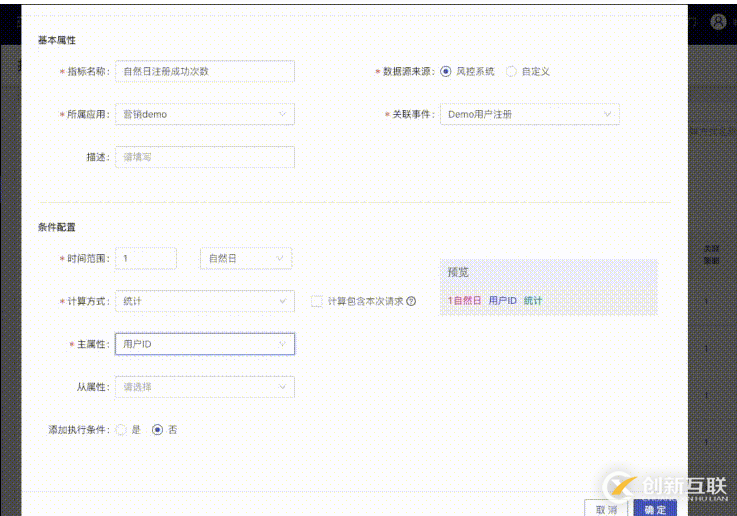737x516 pixels.
Task: Click the 基本属性 section heading
Action: coord(56,40)
